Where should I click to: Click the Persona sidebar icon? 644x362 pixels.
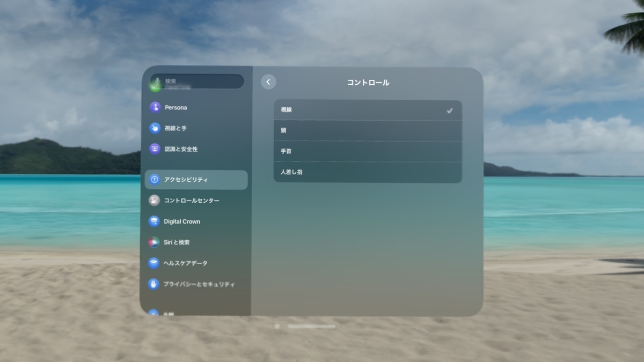(x=155, y=107)
